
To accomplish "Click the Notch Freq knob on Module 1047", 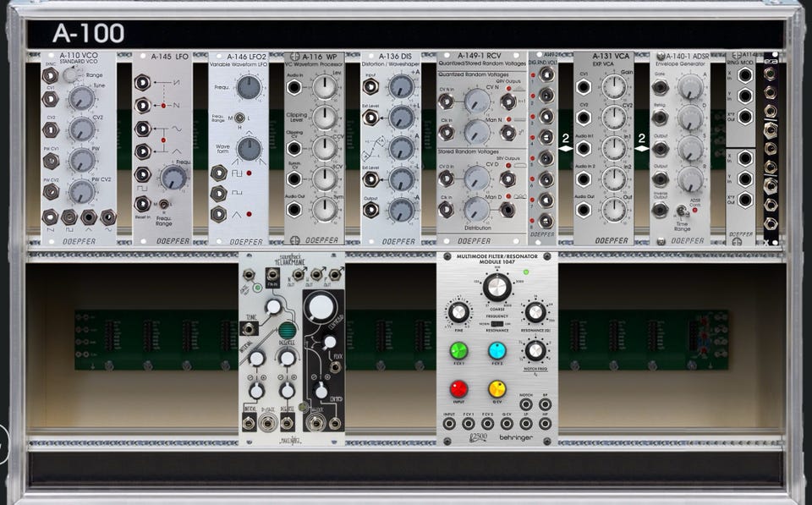I will coord(535,351).
